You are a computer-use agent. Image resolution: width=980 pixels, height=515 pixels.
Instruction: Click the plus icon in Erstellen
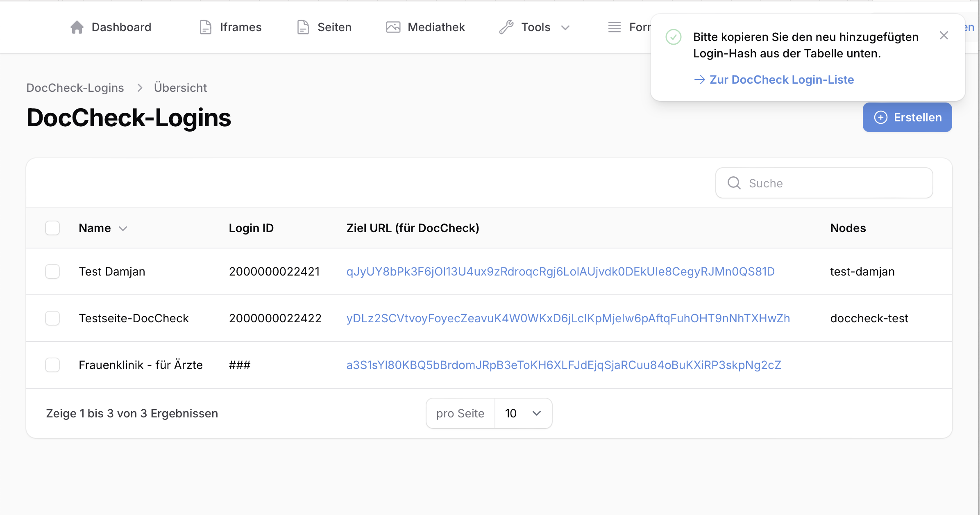pos(881,117)
